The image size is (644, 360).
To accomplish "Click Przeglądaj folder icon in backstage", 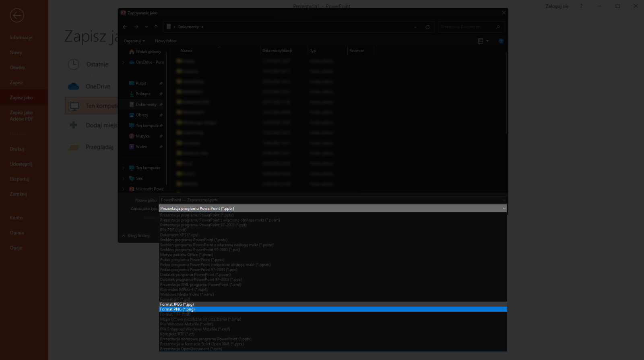I will [73, 147].
